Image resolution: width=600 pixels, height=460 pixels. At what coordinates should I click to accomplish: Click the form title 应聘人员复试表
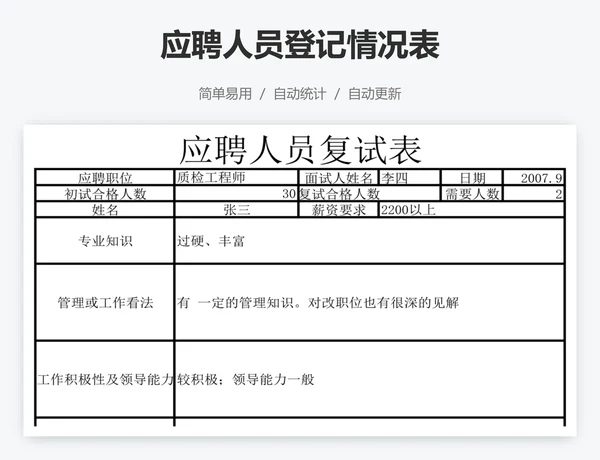point(300,150)
